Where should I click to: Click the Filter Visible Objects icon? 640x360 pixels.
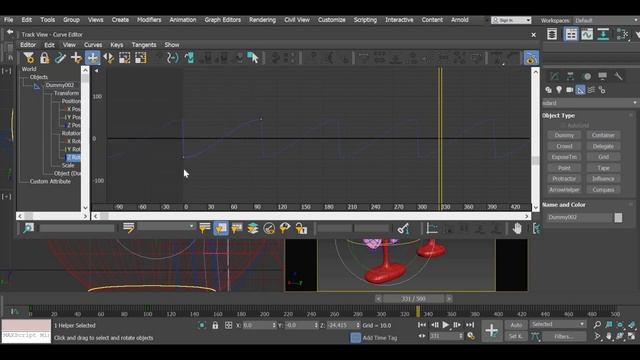pyautogui.click(x=285, y=228)
